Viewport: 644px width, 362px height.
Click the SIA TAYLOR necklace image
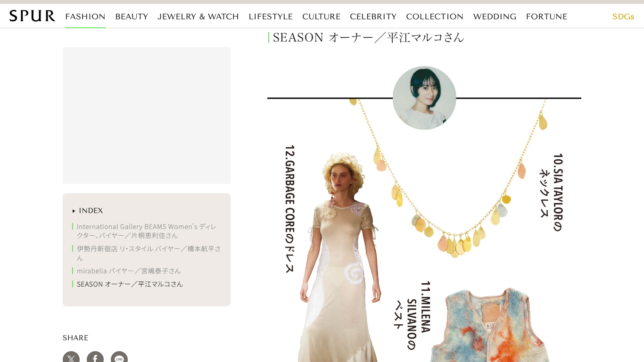449,178
